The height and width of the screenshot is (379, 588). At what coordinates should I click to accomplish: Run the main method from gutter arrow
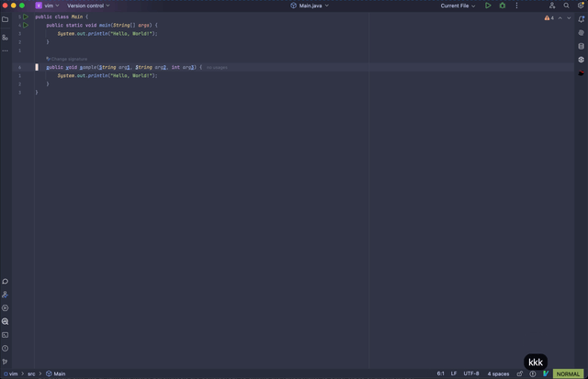[26, 25]
